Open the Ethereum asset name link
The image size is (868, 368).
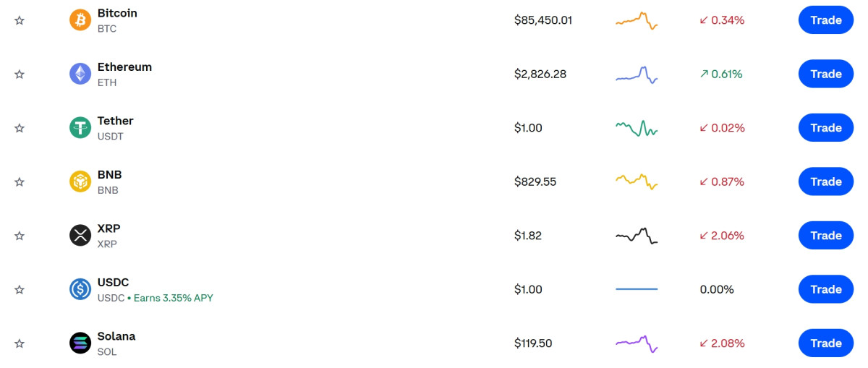tap(124, 67)
